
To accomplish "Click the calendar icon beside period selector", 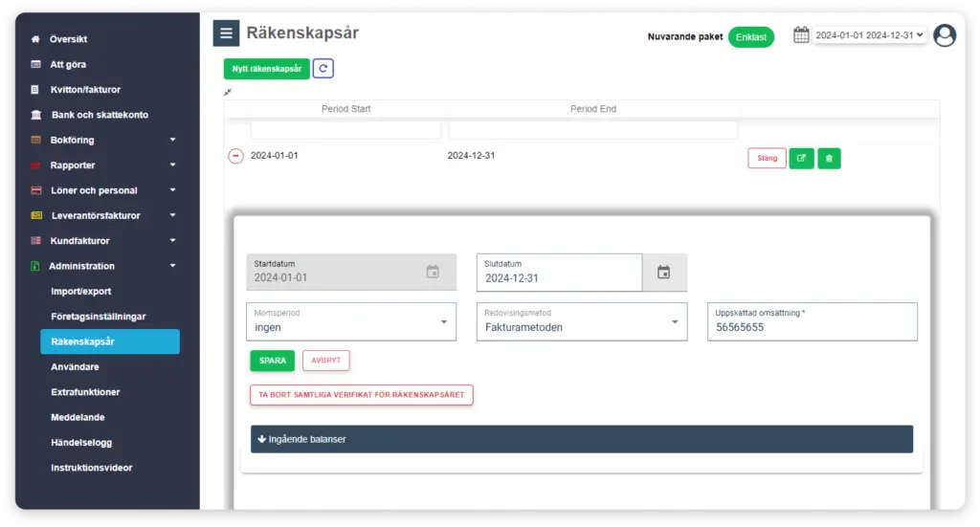I will (801, 35).
